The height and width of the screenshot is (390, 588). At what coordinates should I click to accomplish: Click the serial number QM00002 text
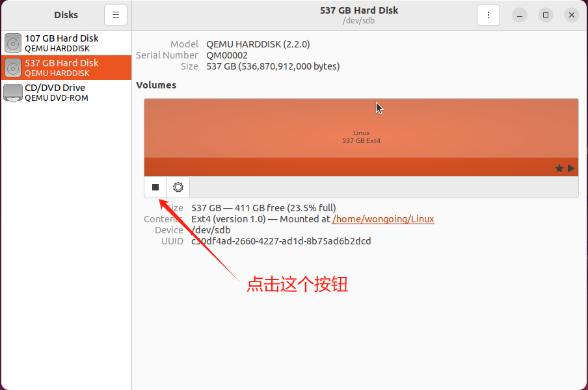227,55
